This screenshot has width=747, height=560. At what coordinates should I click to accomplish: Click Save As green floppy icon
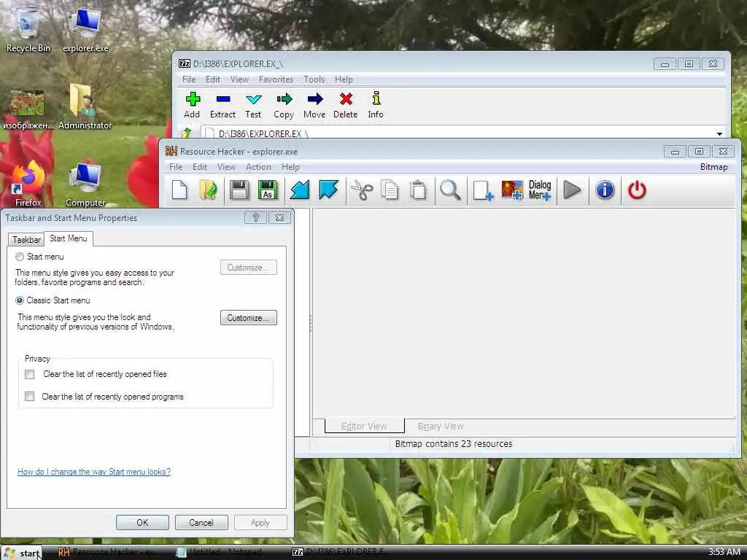(x=268, y=190)
